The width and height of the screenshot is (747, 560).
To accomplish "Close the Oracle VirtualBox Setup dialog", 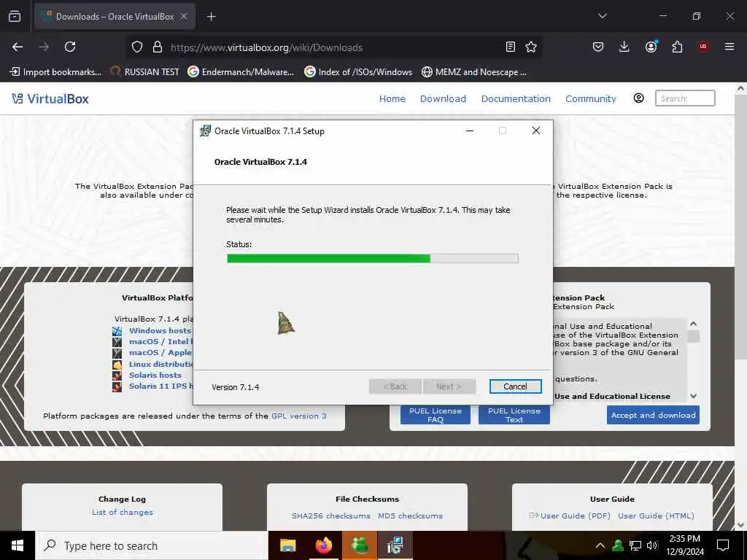I will [x=536, y=131].
